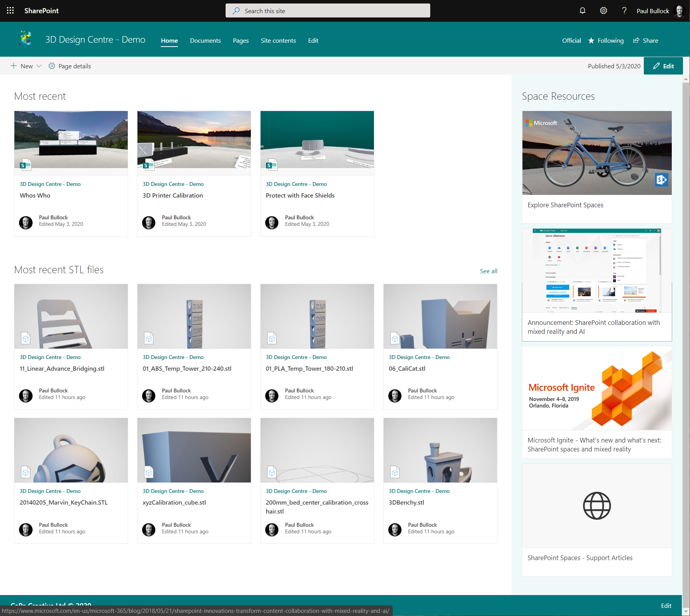Click the Search this site field
The height and width of the screenshot is (616, 690).
[x=327, y=10]
